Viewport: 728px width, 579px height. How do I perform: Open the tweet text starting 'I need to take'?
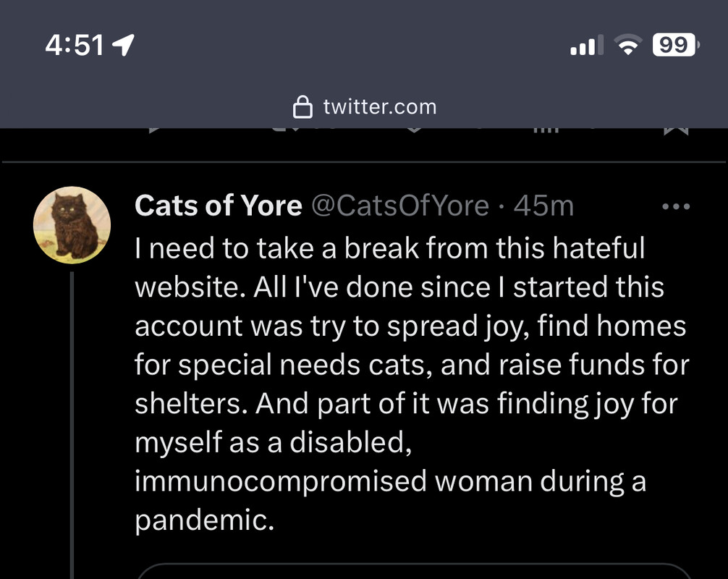[x=412, y=384]
